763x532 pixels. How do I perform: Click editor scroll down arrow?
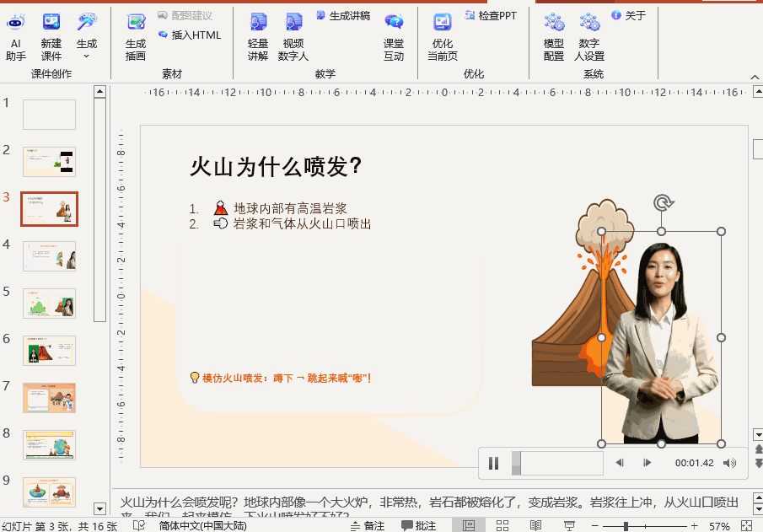coord(758,434)
